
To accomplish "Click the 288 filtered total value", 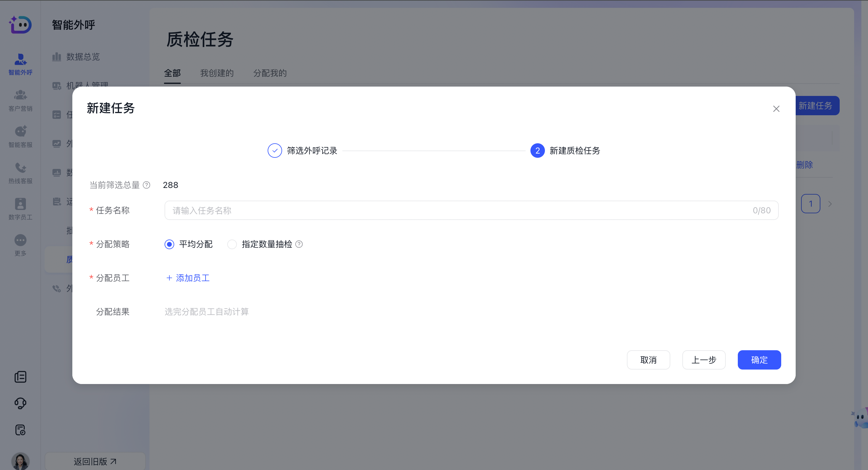I will (x=171, y=185).
